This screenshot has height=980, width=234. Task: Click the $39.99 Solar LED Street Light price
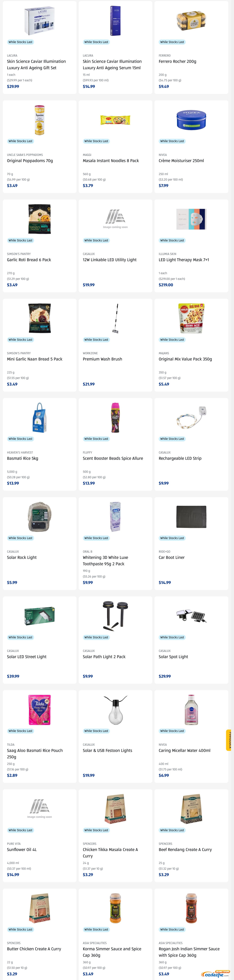(13, 676)
